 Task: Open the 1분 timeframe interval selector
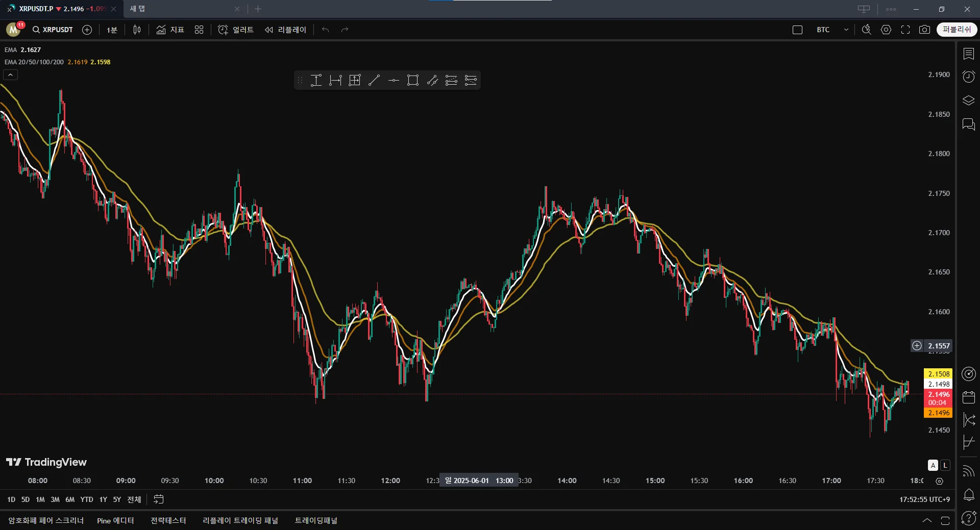pyautogui.click(x=112, y=30)
